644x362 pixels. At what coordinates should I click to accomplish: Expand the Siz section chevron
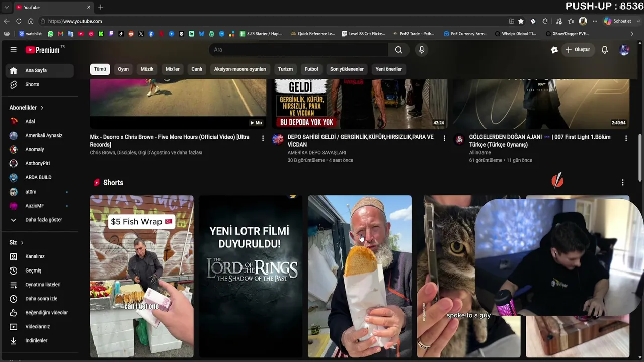point(22,243)
